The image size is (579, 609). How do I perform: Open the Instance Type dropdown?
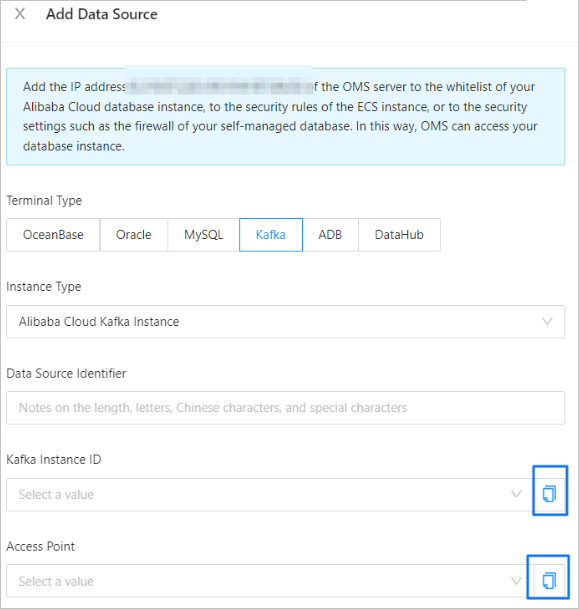point(285,322)
